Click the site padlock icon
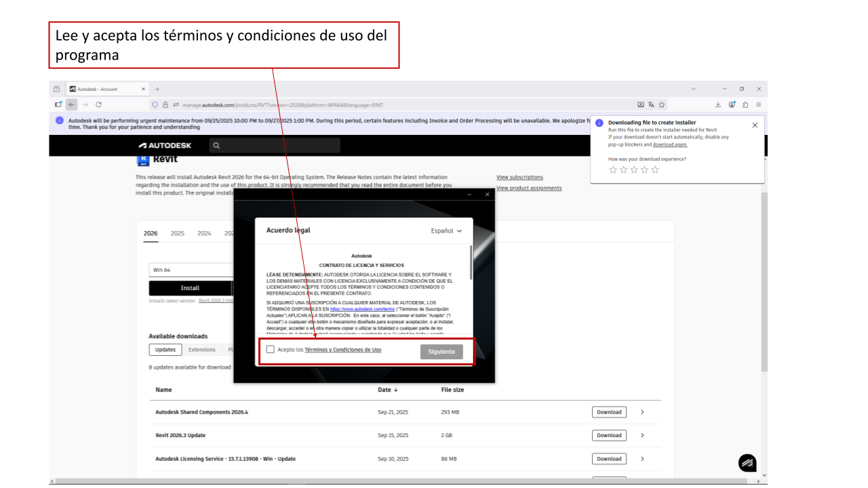This screenshot has height=488, width=868. 165,104
